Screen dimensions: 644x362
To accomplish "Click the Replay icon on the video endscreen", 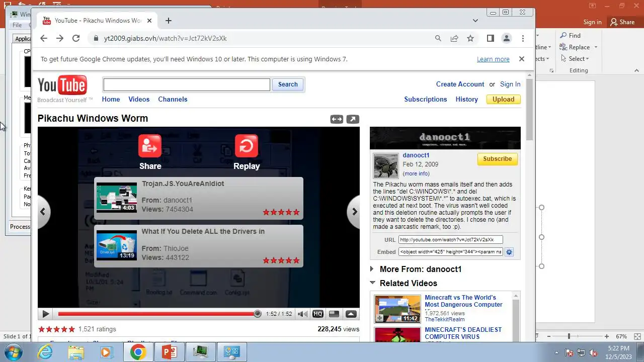I will coord(246,146).
